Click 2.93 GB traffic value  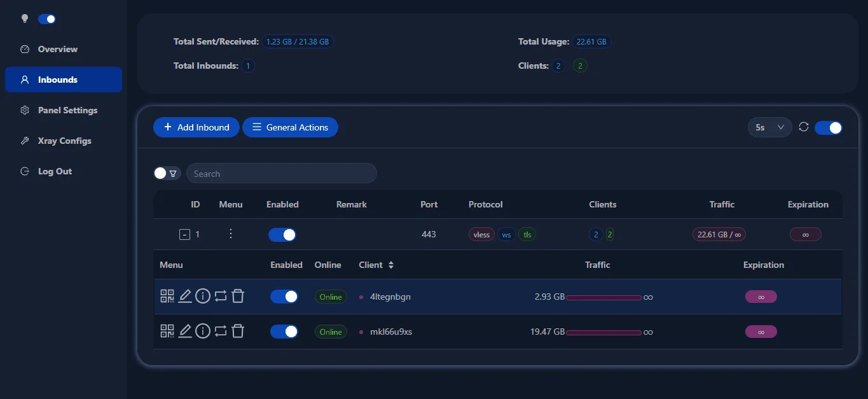[549, 297]
